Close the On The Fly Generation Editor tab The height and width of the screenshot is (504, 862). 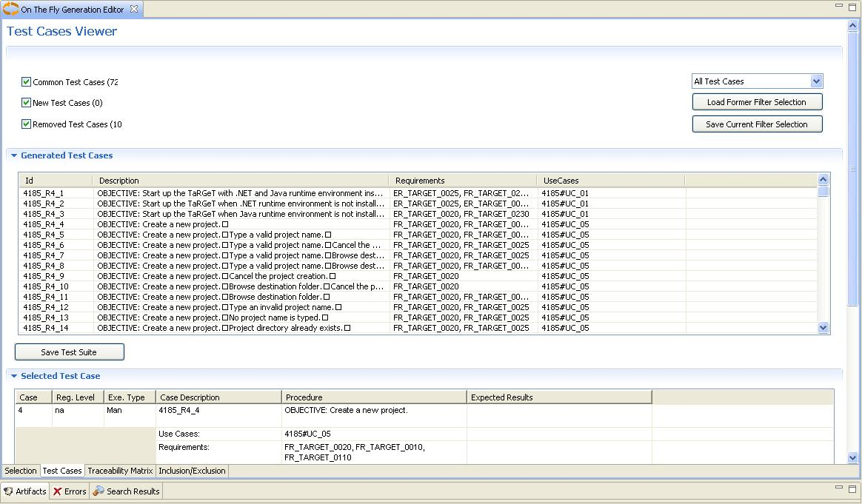point(133,10)
